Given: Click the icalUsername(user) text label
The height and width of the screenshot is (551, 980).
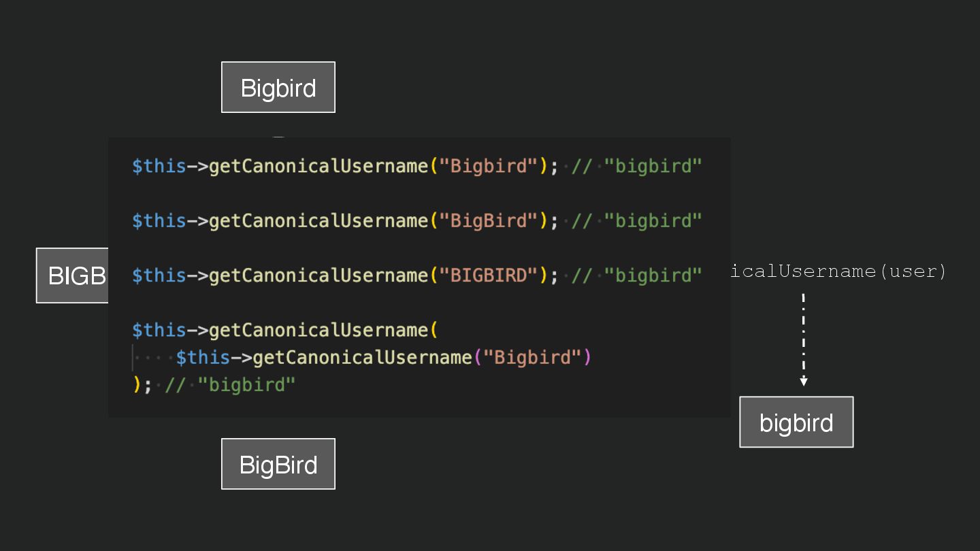Looking at the screenshot, I should [838, 271].
